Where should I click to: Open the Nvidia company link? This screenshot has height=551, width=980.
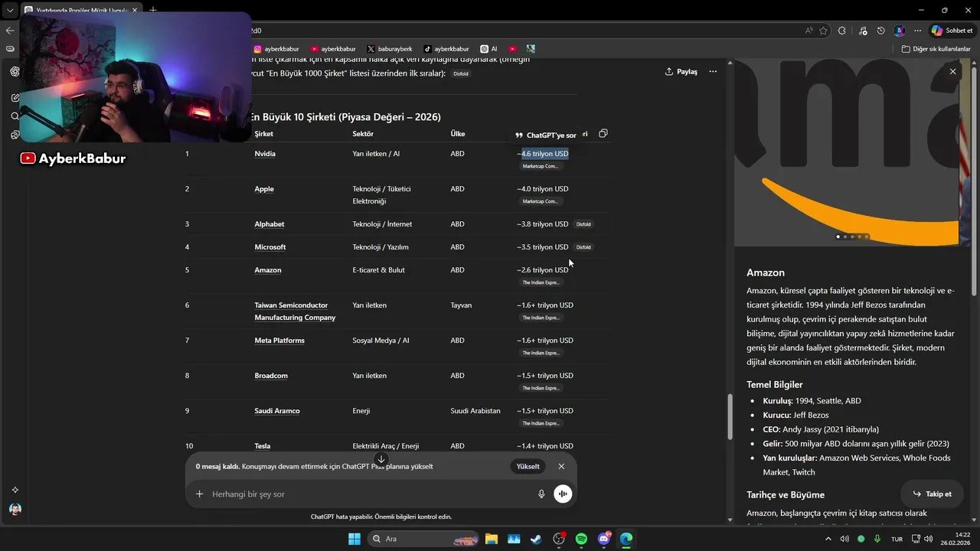(265, 154)
